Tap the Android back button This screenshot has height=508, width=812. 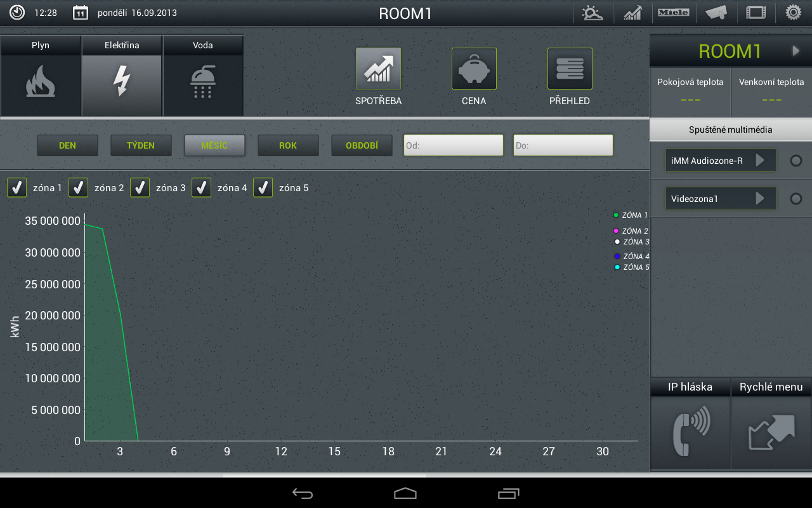(303, 493)
